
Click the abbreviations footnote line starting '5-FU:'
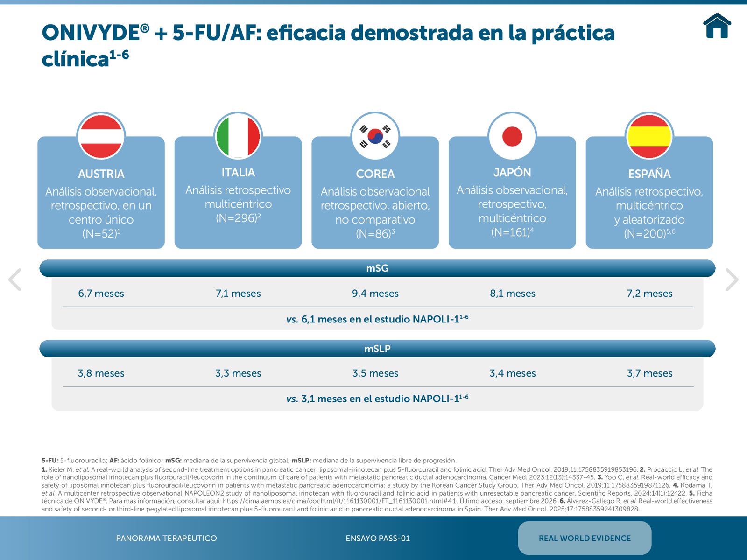click(x=249, y=461)
